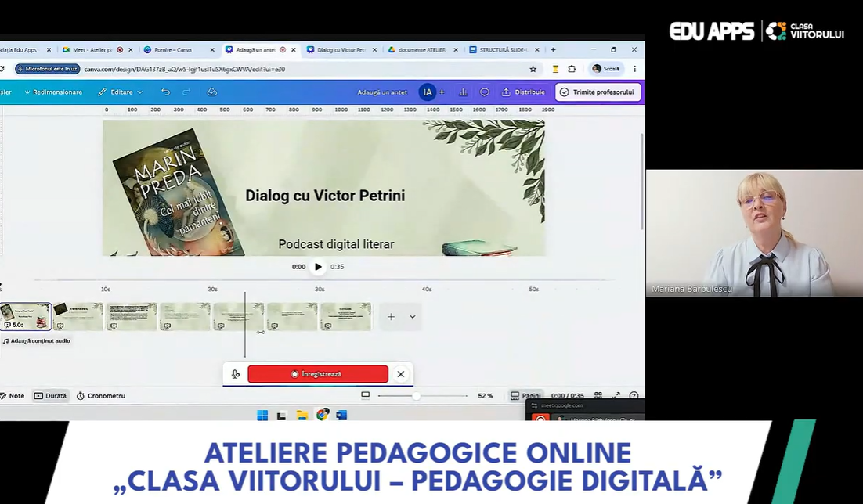Image resolution: width=863 pixels, height=504 pixels.
Task: Toggle the Cronometru timer
Action: 101,395
